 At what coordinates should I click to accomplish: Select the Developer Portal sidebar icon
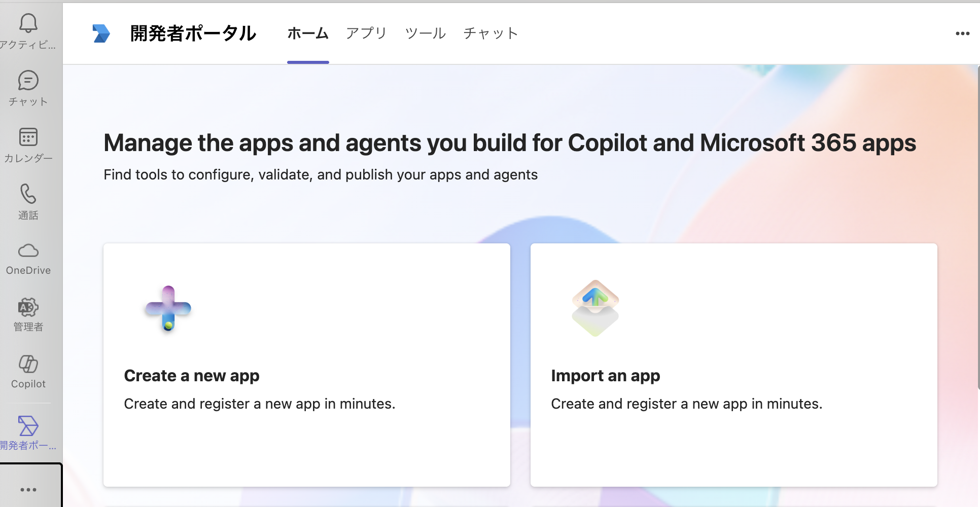click(28, 426)
